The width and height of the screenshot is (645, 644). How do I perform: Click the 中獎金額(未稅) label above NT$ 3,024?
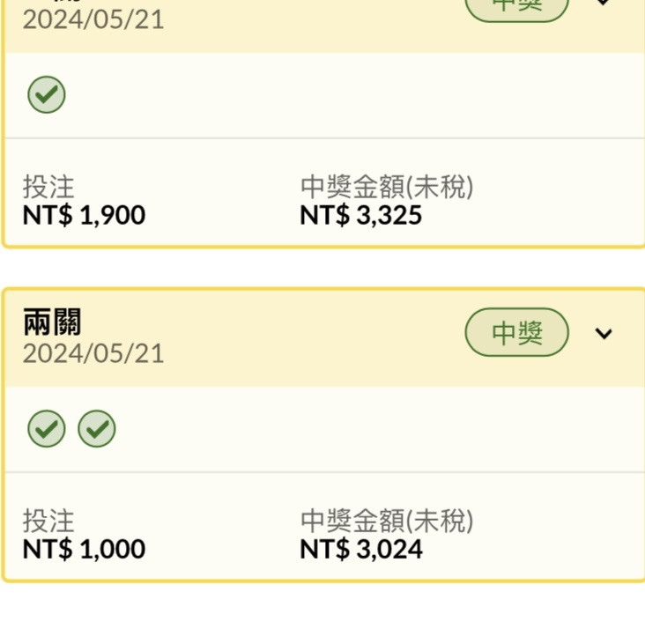(387, 521)
